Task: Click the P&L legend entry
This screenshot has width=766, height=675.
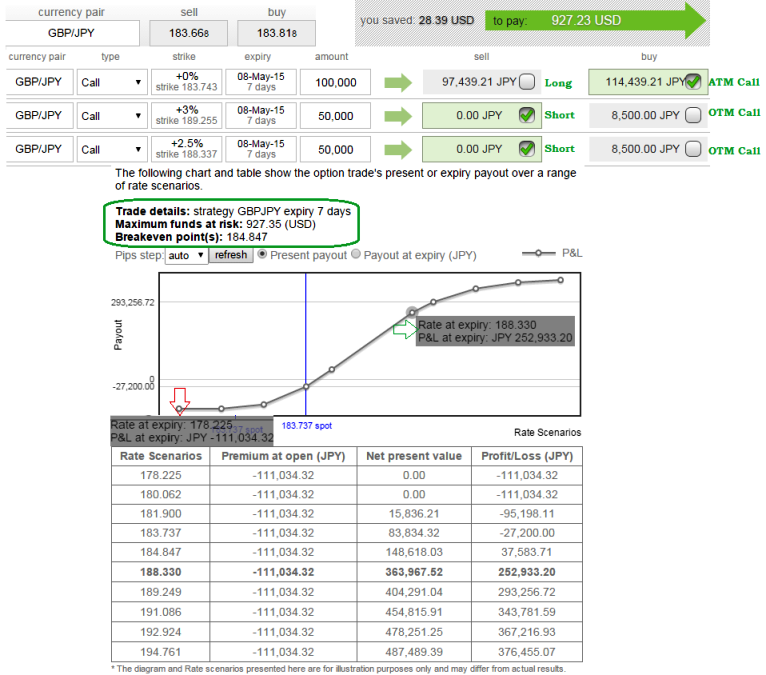Action: point(552,253)
